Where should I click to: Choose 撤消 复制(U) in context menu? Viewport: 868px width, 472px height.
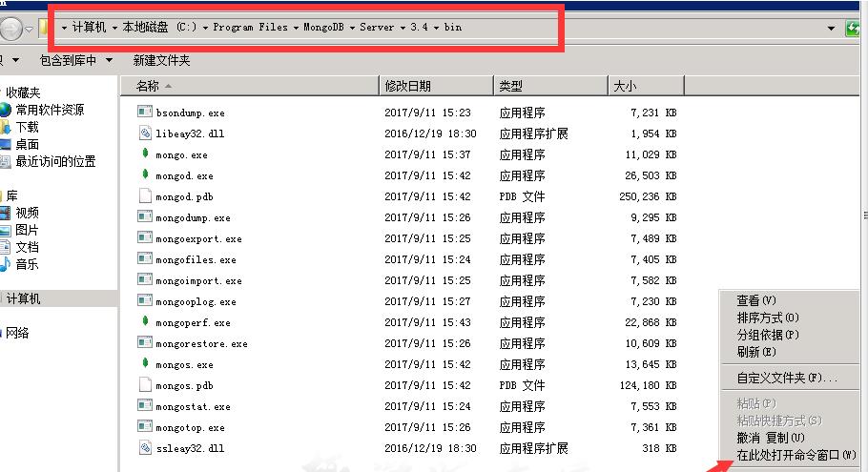point(771,438)
